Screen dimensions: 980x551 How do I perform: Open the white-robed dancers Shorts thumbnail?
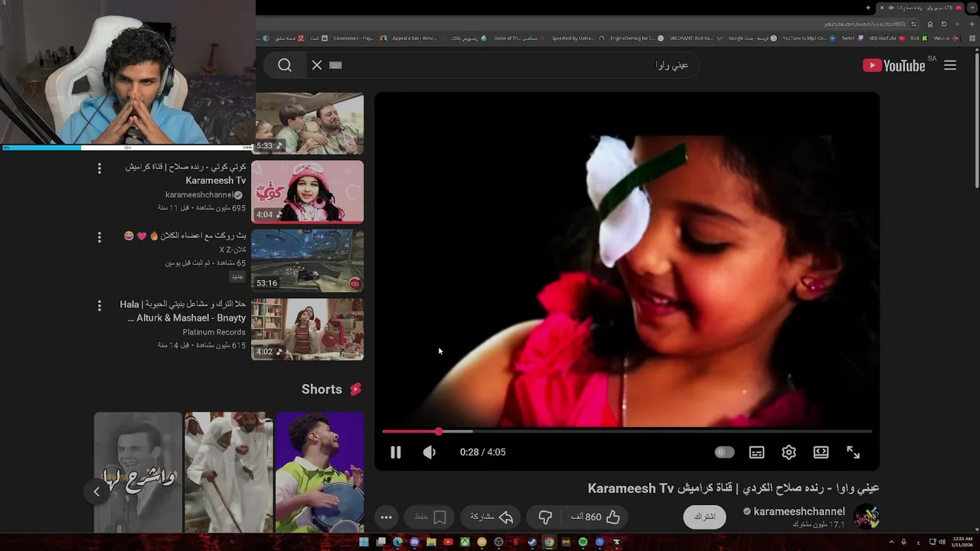228,472
